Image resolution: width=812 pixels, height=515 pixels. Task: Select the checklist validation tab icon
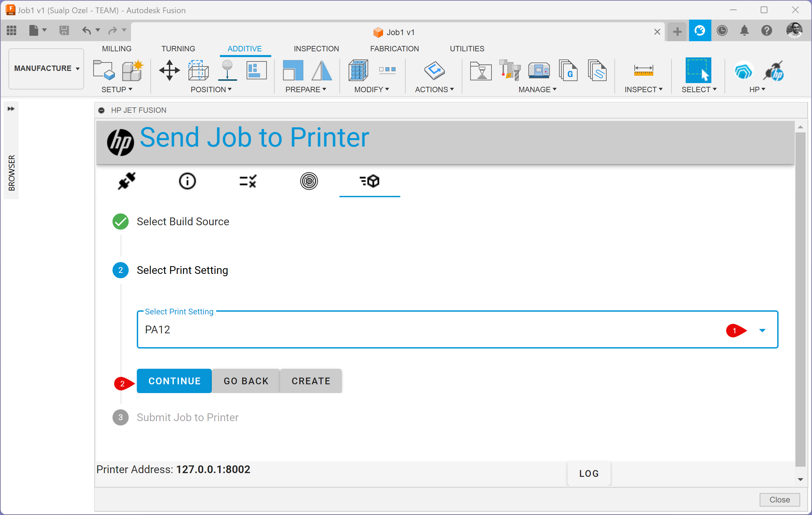point(248,181)
